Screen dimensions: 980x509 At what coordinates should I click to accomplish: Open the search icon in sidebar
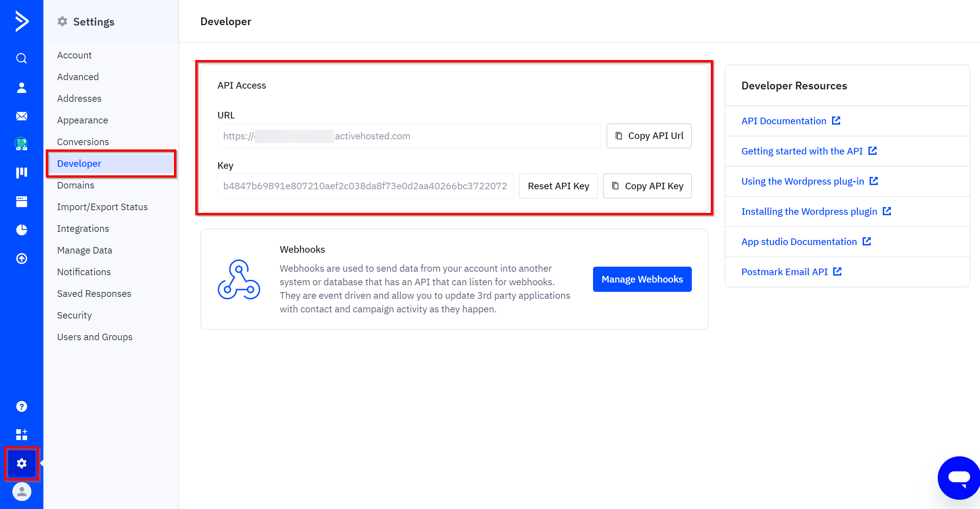click(x=22, y=58)
